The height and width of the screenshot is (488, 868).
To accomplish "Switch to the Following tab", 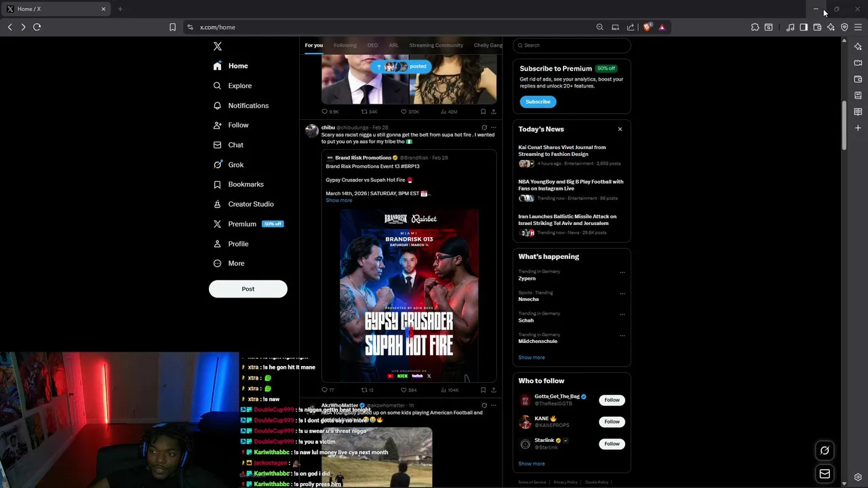I will coord(344,45).
